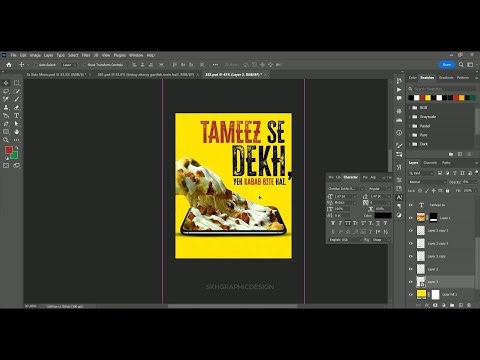Screen dimensions: 480x360
Task: Click the blue Share button
Action: click(x=447, y=65)
